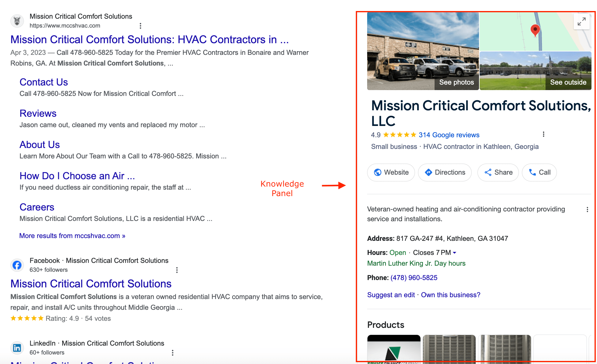
Task: Click the See photos thumbnail
Action: pyautogui.click(x=423, y=51)
